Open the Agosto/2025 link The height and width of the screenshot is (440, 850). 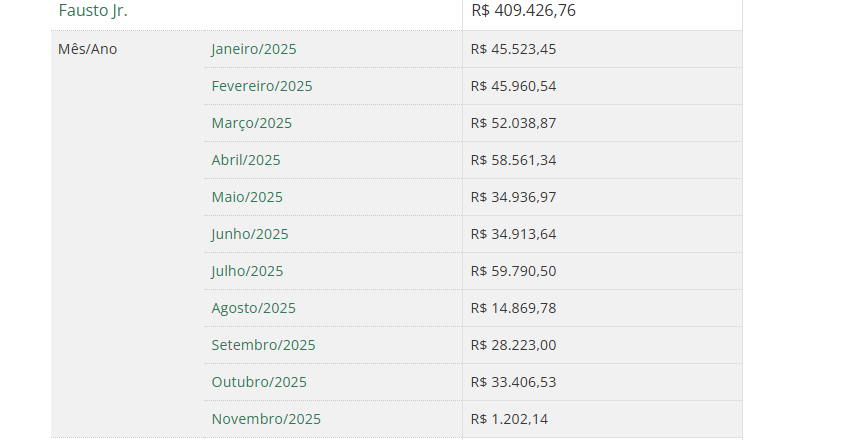[x=254, y=308]
